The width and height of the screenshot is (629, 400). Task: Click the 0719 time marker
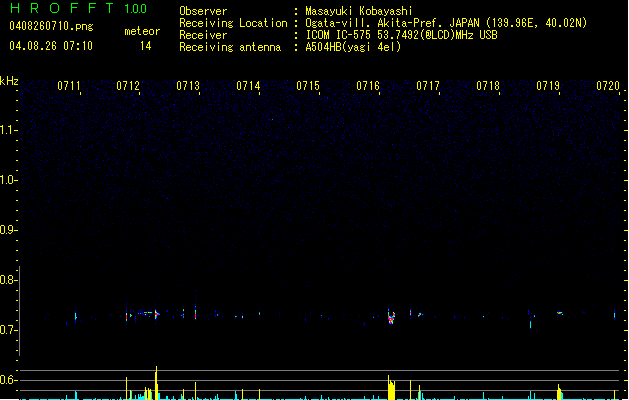tap(548, 86)
